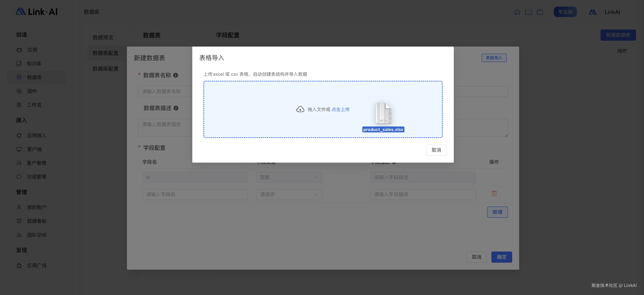644x295 pixels.
Task: Expand the 请选择 field type selector
Action: click(x=289, y=194)
